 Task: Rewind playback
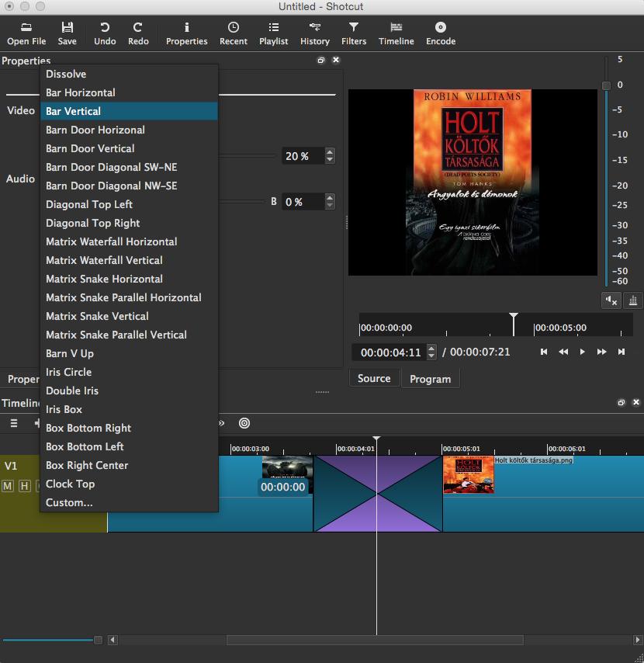coord(563,352)
